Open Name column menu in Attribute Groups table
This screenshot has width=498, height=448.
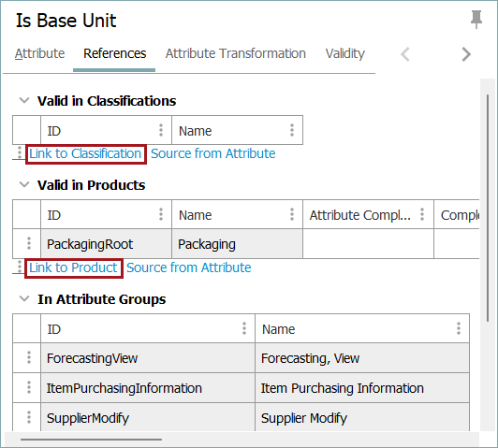pyautogui.click(x=459, y=328)
